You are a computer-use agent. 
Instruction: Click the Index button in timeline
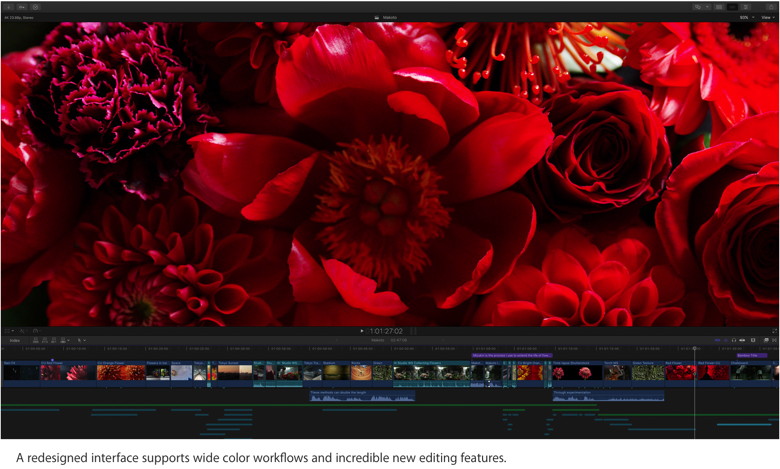(x=14, y=340)
